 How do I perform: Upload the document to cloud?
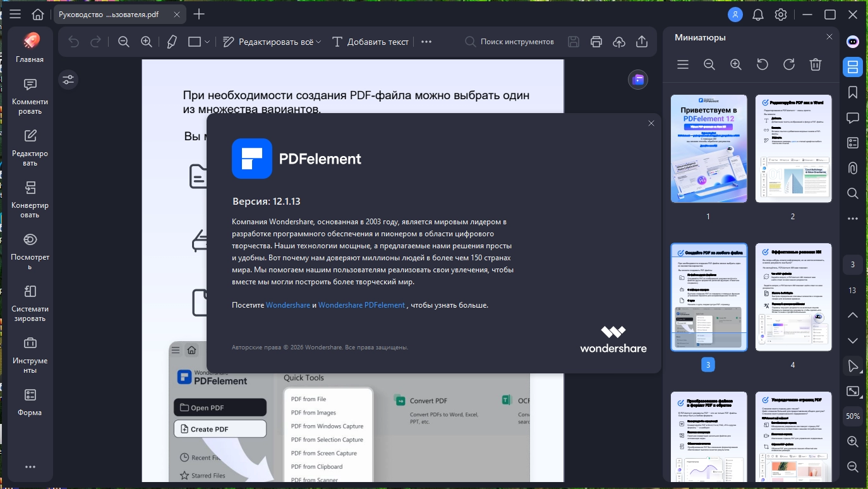click(x=619, y=42)
